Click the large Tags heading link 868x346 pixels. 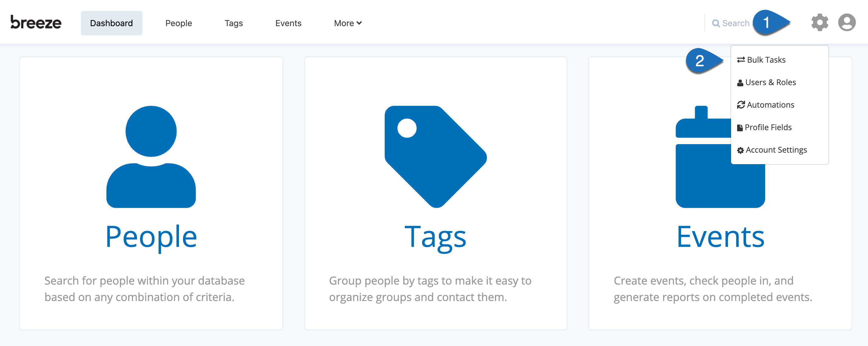pos(435,237)
